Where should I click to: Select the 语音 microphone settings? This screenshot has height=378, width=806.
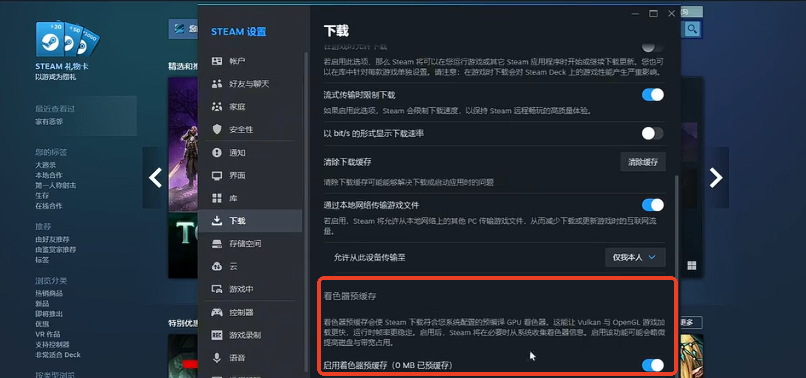(x=237, y=357)
